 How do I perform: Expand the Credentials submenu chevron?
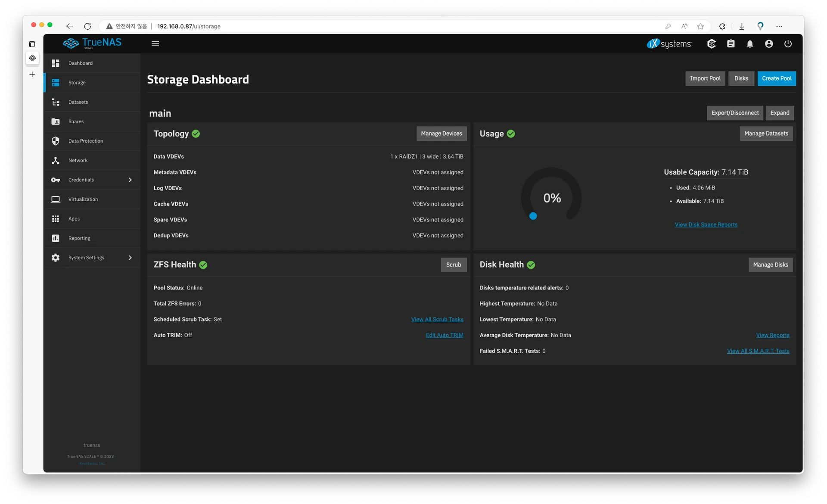tap(130, 180)
